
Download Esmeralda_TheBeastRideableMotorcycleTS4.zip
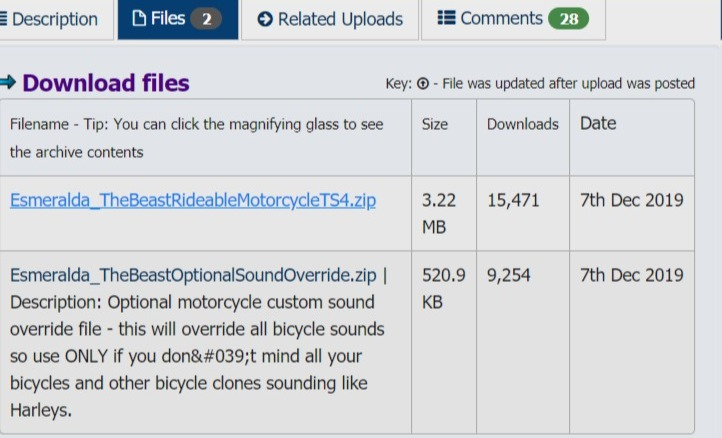click(193, 200)
